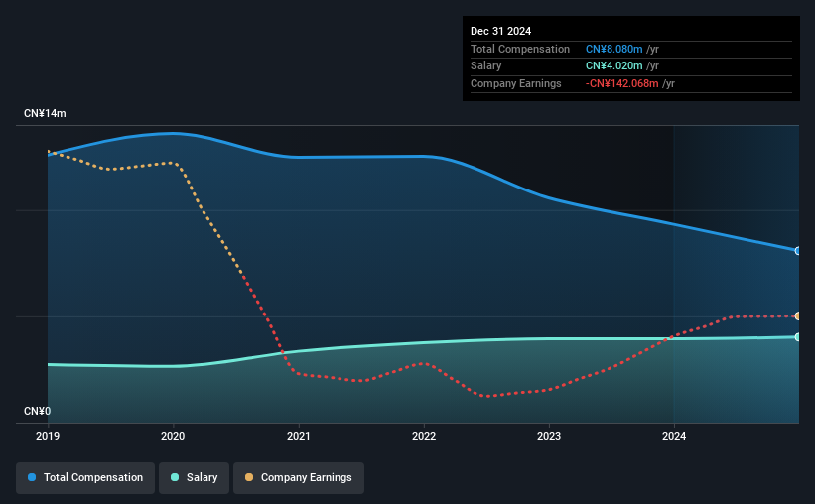Click the teal Salary endpoint marker

[x=797, y=337]
